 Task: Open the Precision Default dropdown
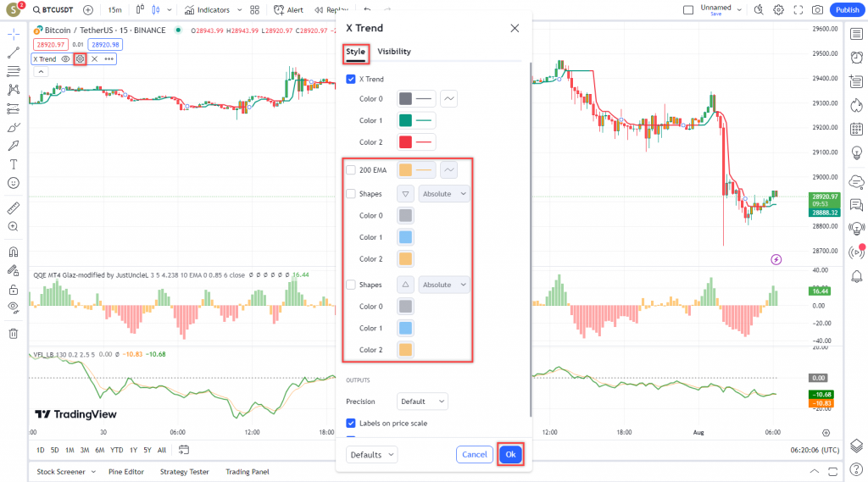coord(422,401)
